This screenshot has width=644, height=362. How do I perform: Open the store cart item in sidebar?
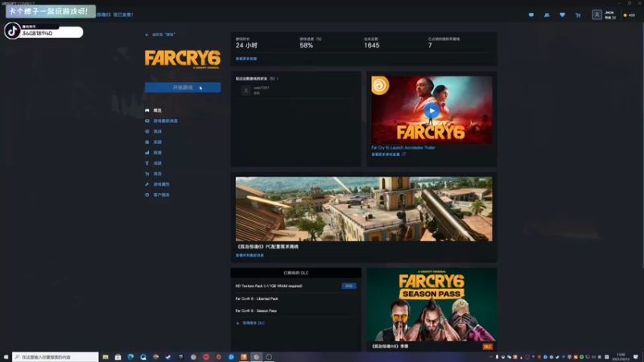tap(153, 174)
